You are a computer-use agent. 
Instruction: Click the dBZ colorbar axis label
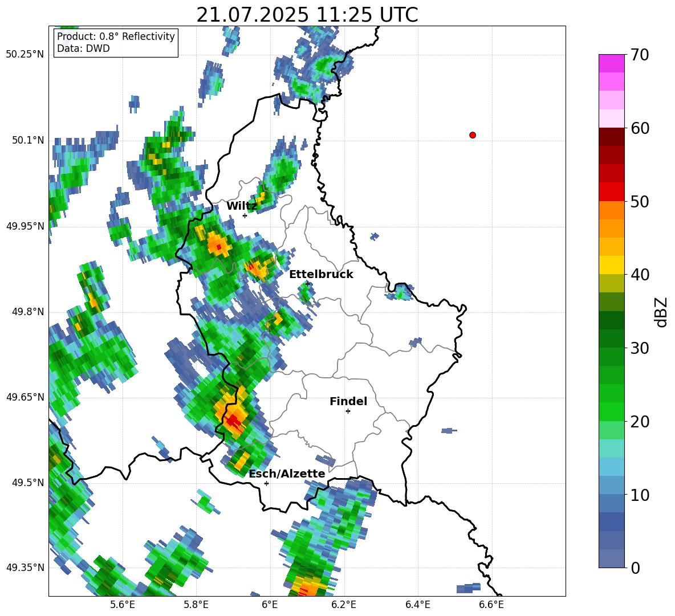coord(662,312)
